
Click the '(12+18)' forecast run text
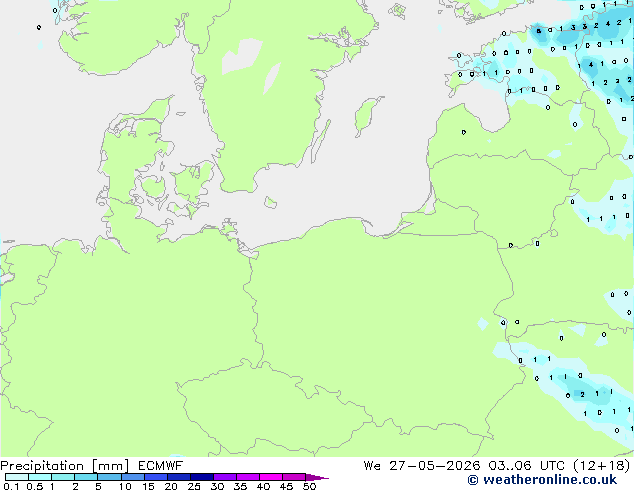click(602, 466)
